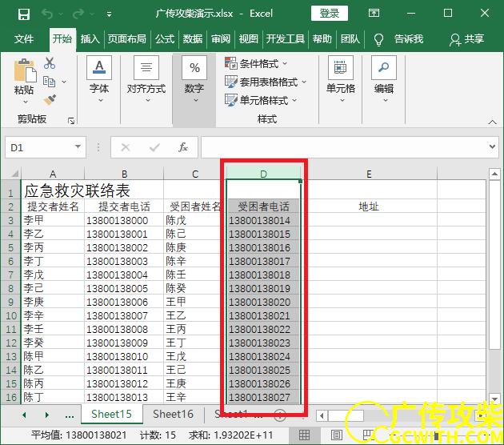
Task: Open the 剪贴板 dialog launcher
Action: (x=71, y=121)
